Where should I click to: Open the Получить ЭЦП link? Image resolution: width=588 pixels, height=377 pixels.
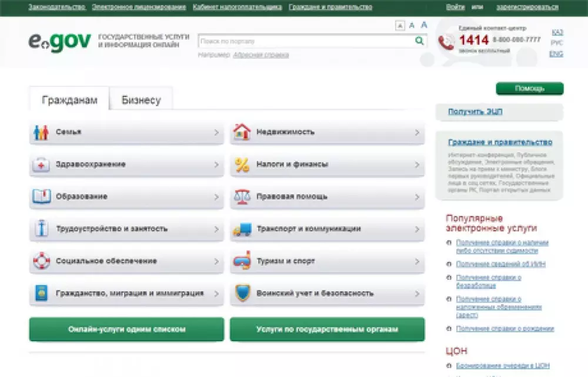pyautogui.click(x=475, y=111)
